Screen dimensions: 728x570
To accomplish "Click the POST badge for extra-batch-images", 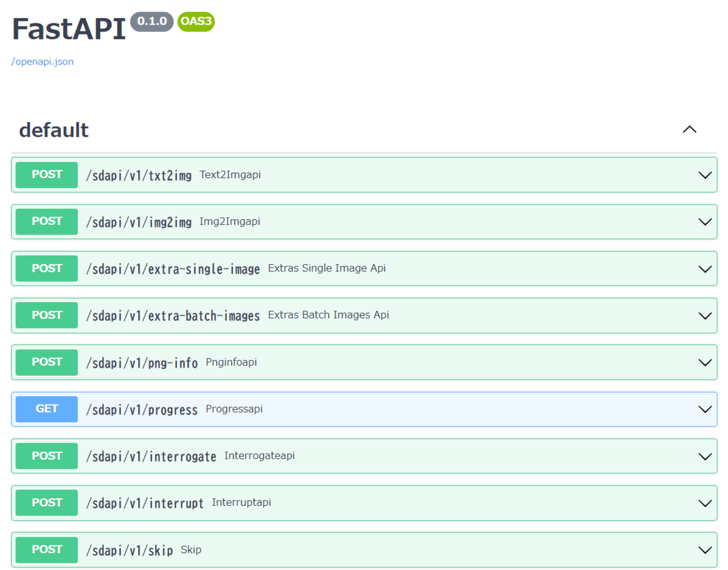I will click(47, 315).
